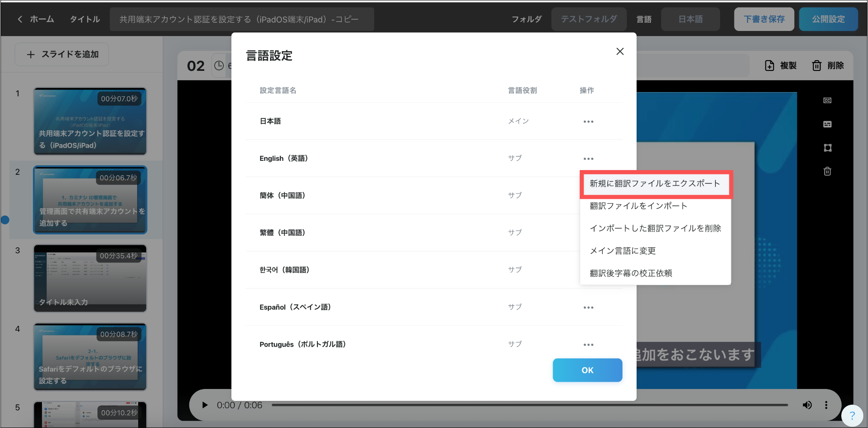Viewport: 868px width, 428px height.
Task: Edit the title input field
Action: (x=242, y=19)
